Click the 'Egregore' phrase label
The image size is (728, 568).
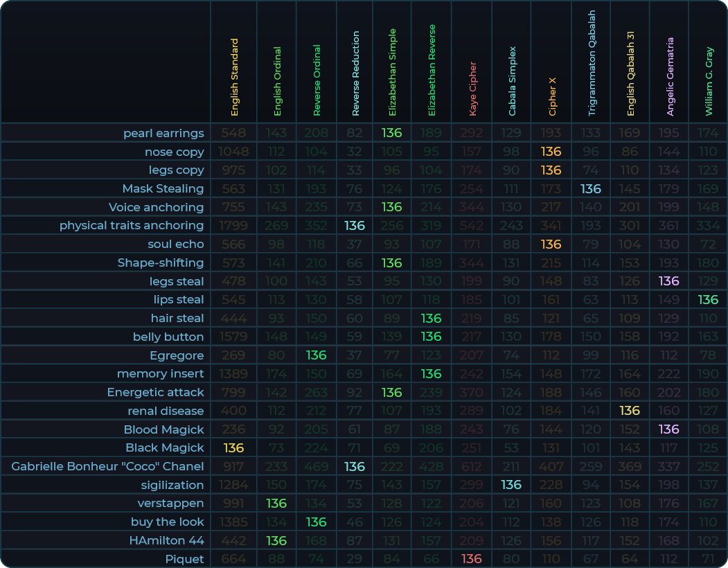[177, 355]
